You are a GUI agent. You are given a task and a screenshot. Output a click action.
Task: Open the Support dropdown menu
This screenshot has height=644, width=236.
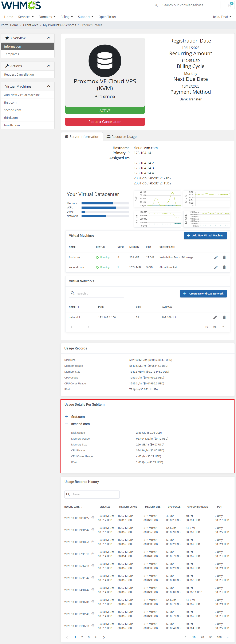86,17
